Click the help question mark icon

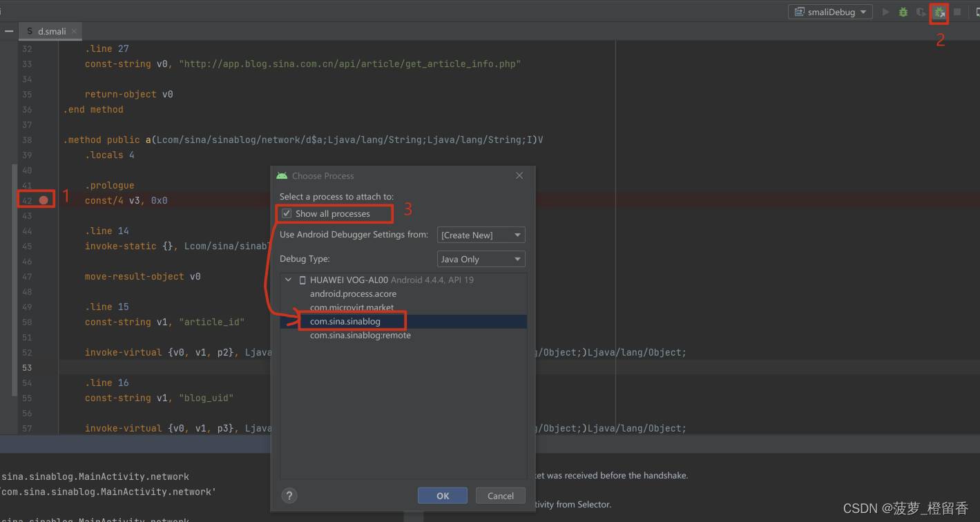coord(289,495)
